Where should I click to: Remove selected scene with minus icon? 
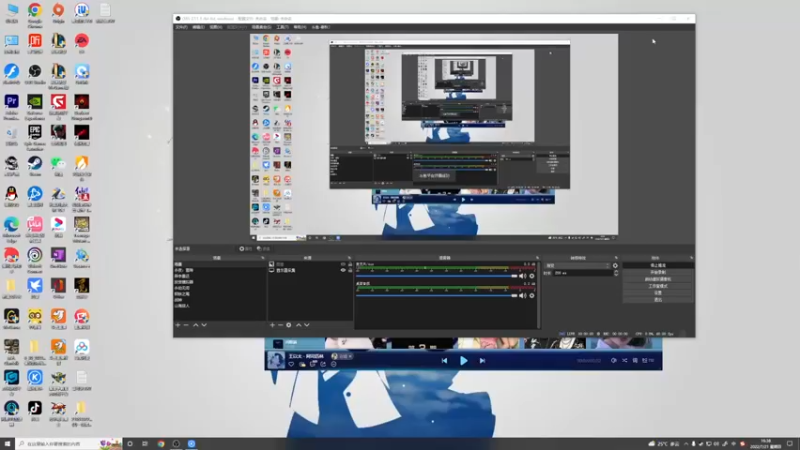pyautogui.click(x=186, y=324)
